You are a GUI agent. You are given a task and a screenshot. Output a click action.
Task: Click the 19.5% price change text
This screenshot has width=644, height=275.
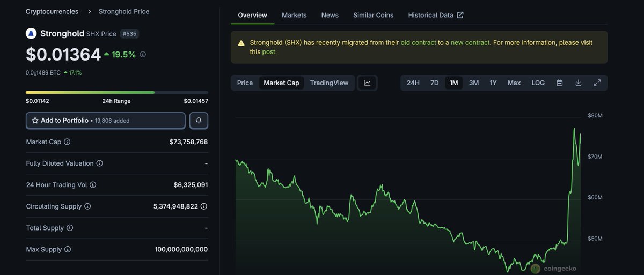[123, 54]
